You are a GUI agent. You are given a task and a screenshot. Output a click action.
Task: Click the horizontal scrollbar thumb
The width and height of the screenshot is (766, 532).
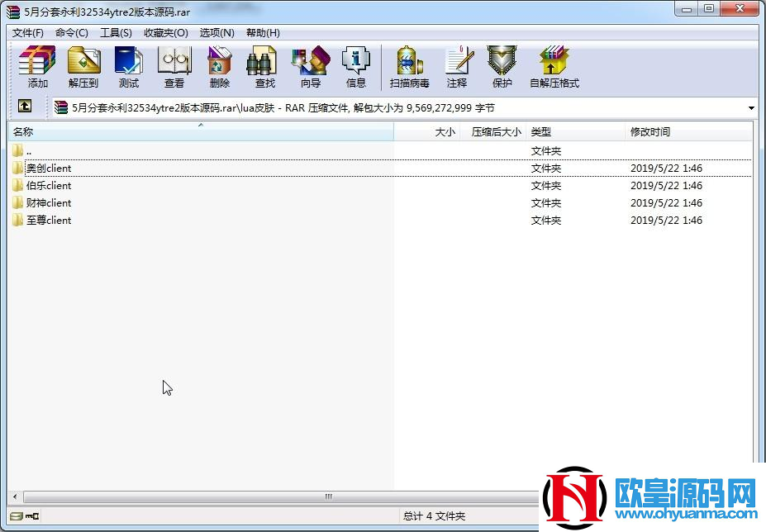(281, 496)
